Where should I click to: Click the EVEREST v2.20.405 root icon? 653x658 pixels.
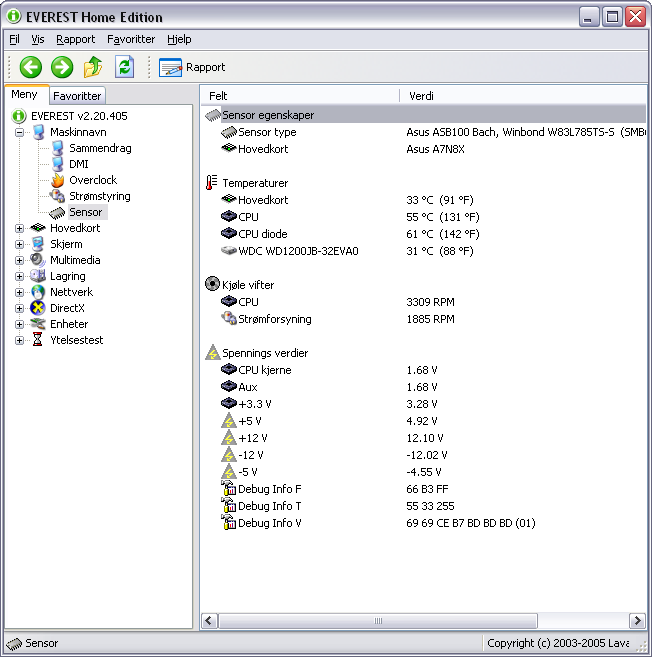coord(19,116)
